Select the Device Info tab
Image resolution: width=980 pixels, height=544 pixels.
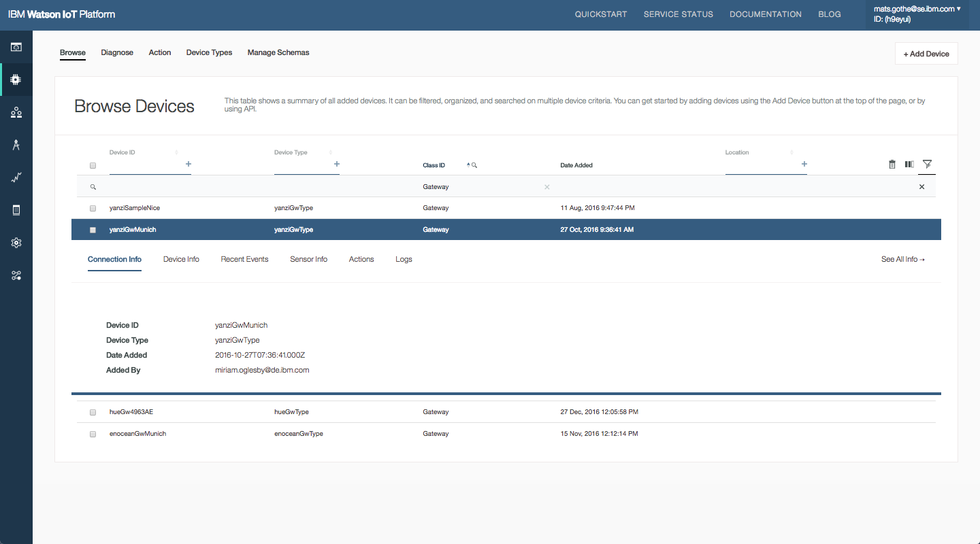tap(181, 259)
